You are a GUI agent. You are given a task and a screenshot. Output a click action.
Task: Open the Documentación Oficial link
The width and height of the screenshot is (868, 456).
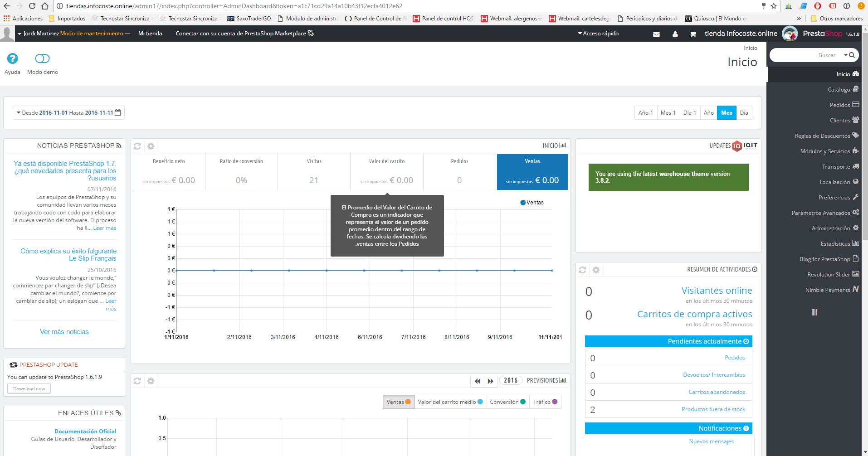pyautogui.click(x=85, y=432)
